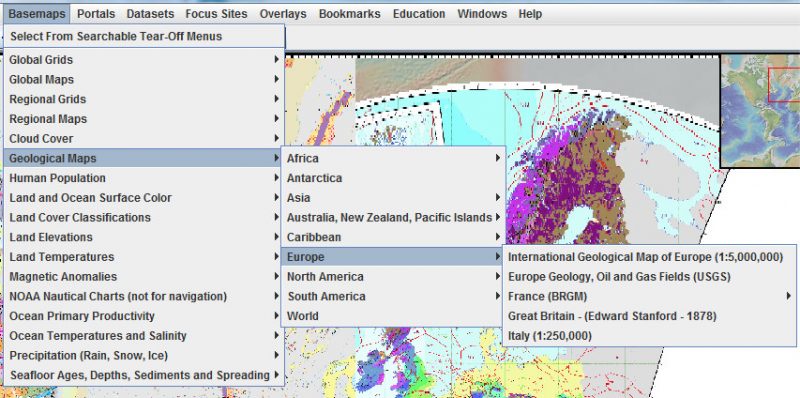Open Seafloor Ages, Depths, Sediments submenu

(x=144, y=375)
